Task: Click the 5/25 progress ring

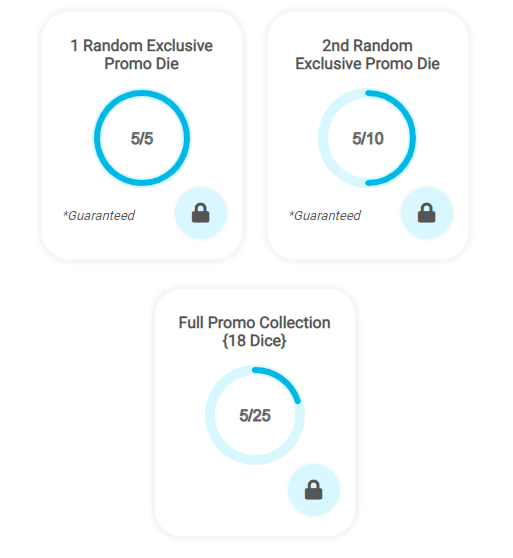Action: pos(255,415)
